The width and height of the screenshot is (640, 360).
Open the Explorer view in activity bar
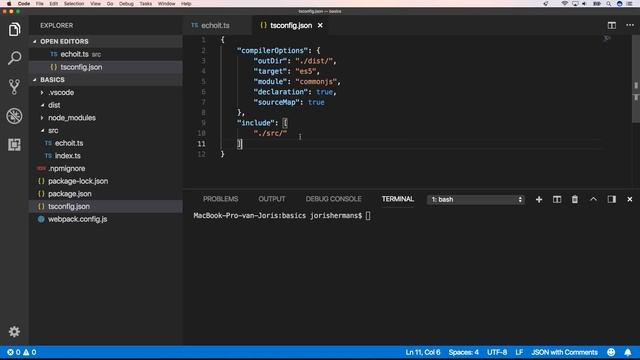[14, 29]
